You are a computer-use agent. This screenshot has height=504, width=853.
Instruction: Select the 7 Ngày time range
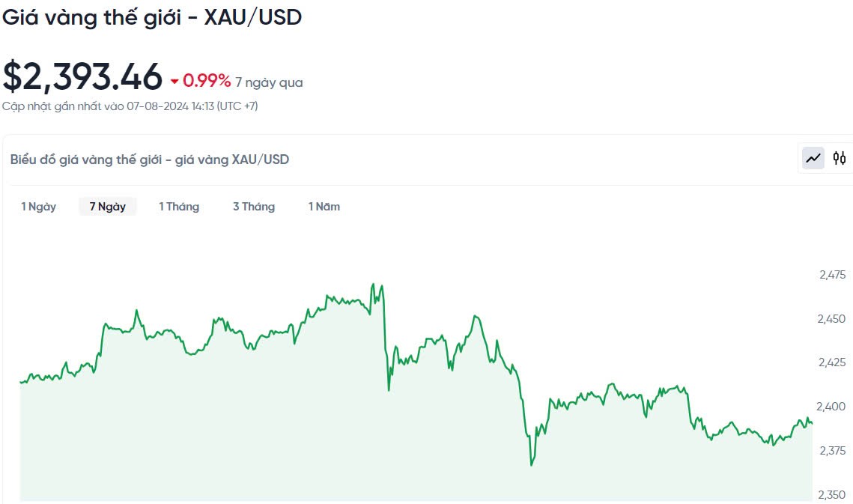(x=108, y=207)
